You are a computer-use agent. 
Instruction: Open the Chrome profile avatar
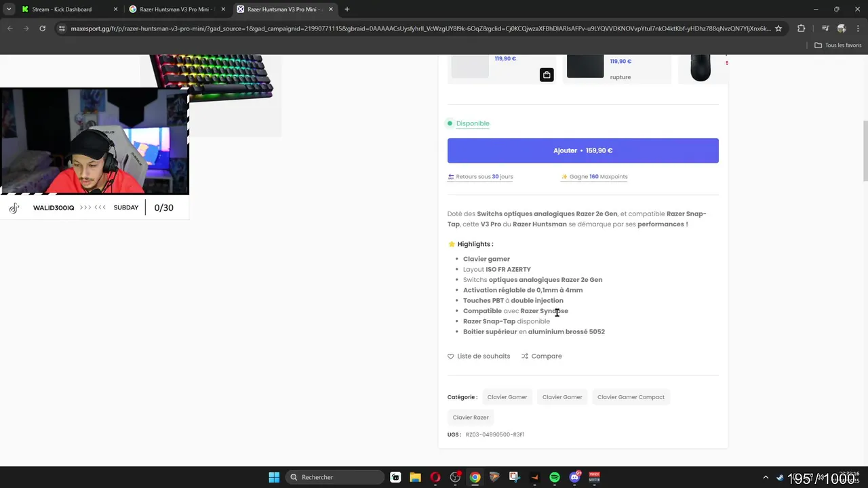pos(842,28)
